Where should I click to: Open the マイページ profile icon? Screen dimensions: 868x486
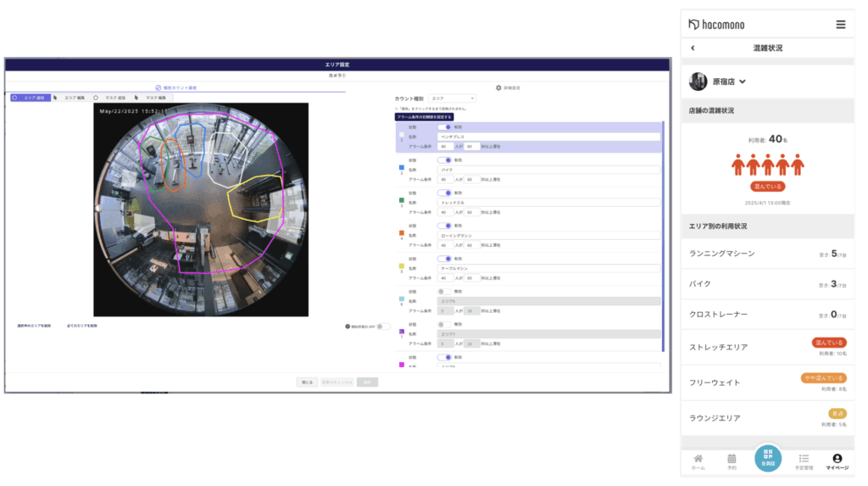[x=837, y=461]
